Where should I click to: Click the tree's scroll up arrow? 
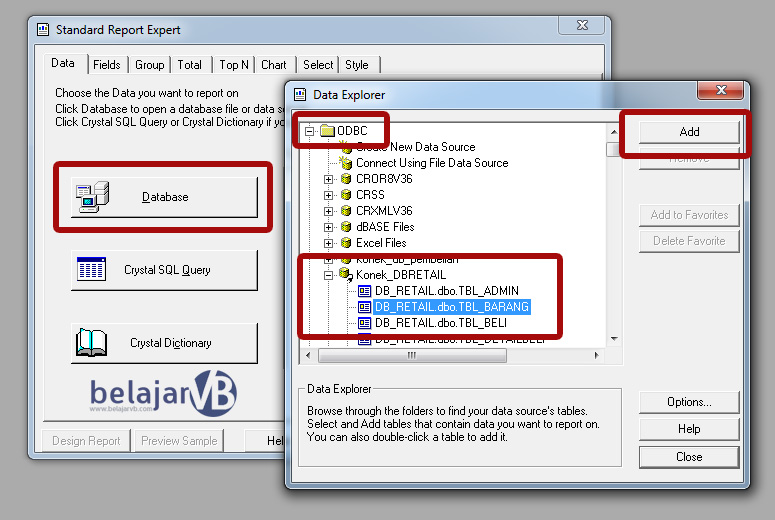pyautogui.click(x=613, y=132)
